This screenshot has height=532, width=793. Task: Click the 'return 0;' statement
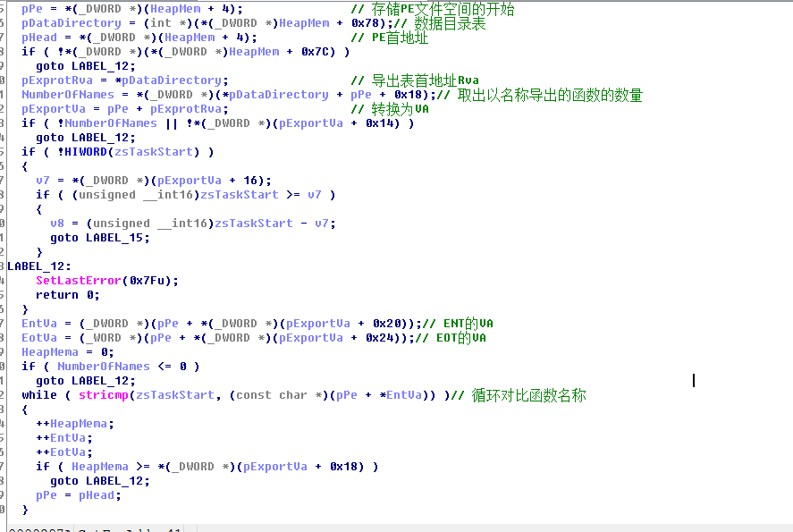click(67, 295)
